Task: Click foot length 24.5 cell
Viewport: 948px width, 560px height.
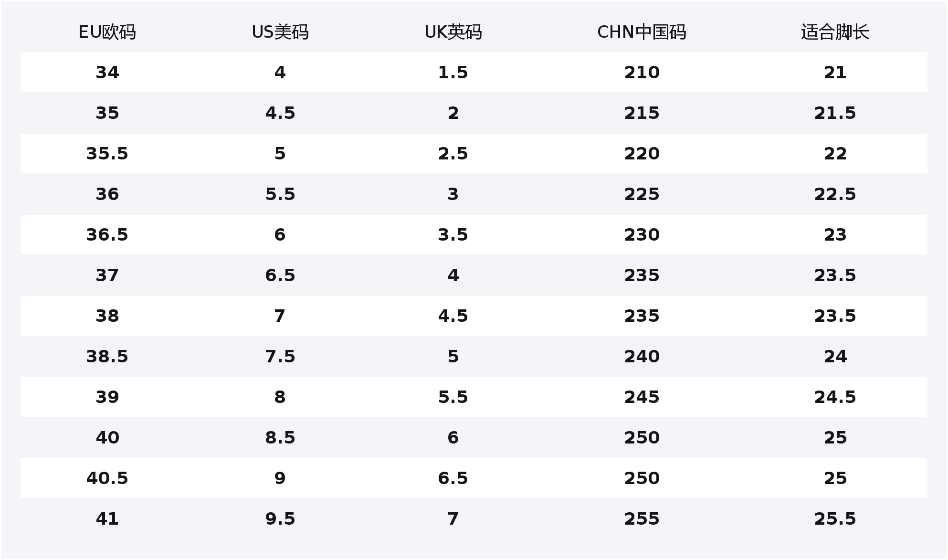Action: [835, 397]
